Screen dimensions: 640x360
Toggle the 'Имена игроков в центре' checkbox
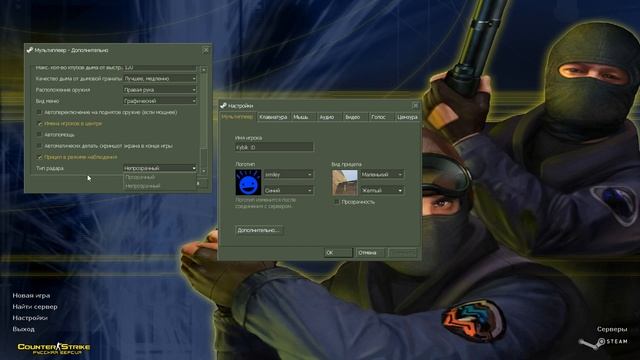[x=39, y=123]
